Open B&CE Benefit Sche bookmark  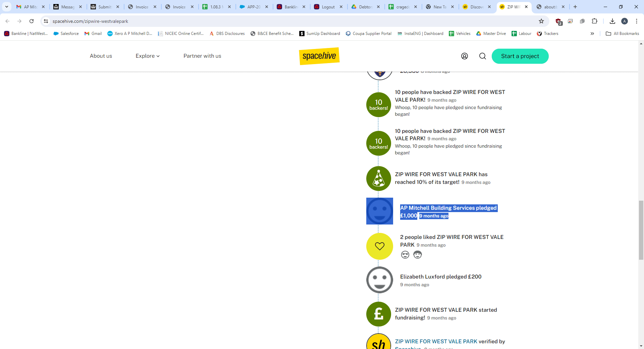[x=272, y=34]
